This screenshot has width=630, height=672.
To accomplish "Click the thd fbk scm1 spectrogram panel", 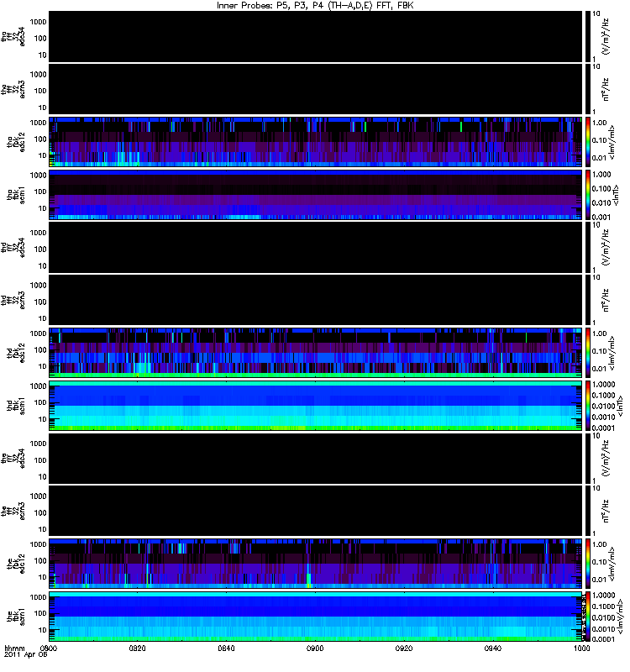I will coord(316,406).
